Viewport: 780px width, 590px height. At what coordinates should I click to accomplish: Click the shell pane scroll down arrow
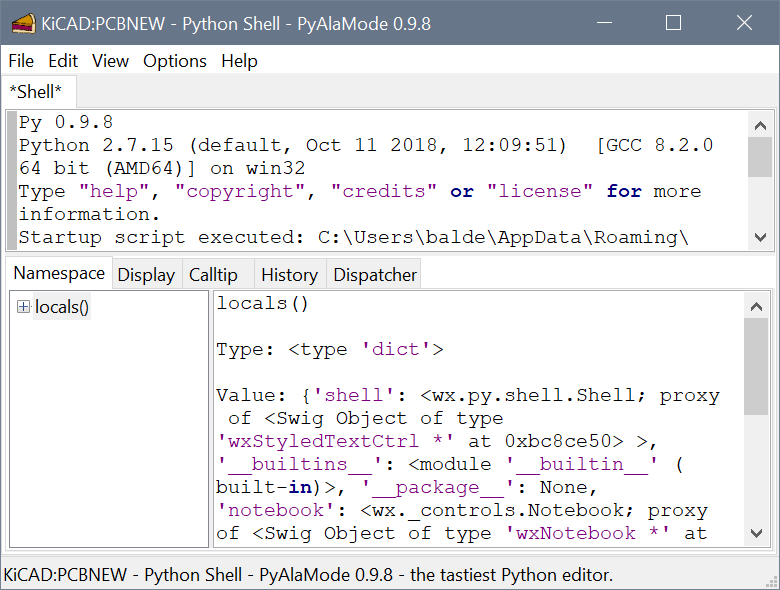[760, 237]
